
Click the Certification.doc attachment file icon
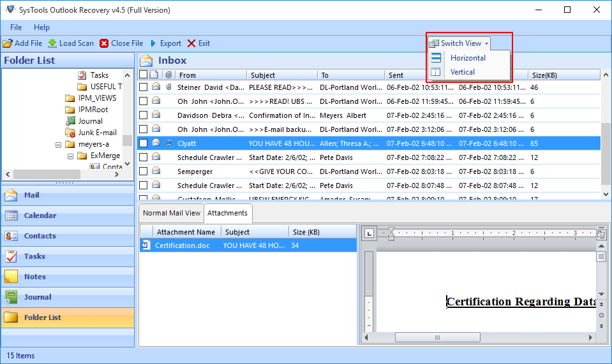146,245
